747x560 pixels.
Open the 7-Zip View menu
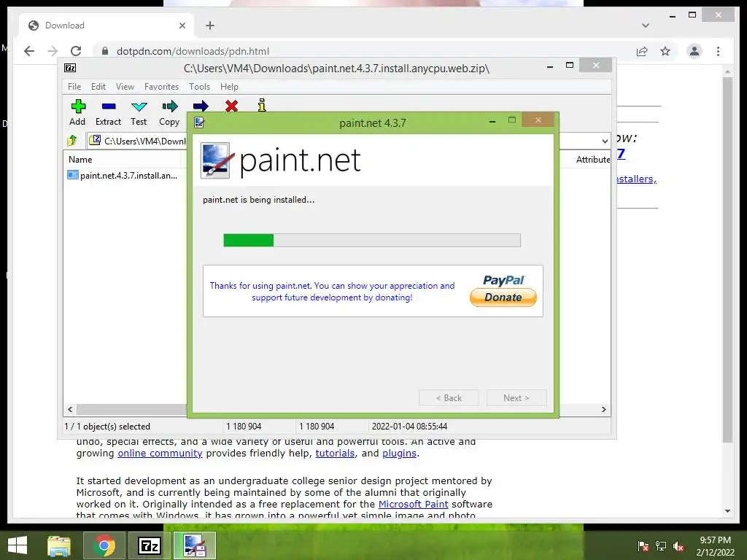click(x=125, y=87)
